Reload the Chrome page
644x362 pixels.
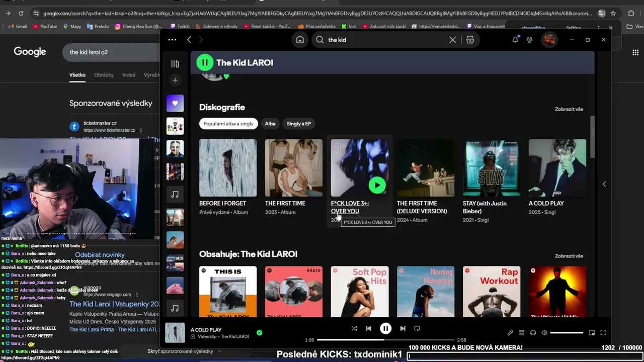[21, 13]
